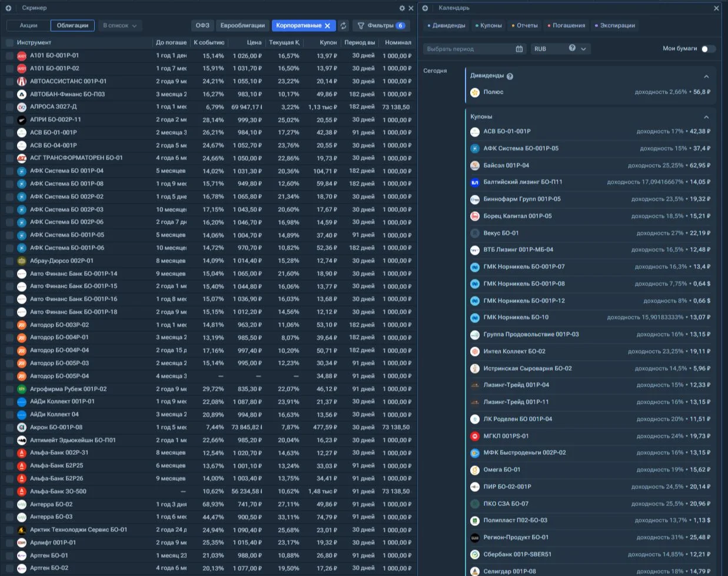Check the select-all checkbox in Инструмент header
The image size is (728, 576).
click(9, 43)
